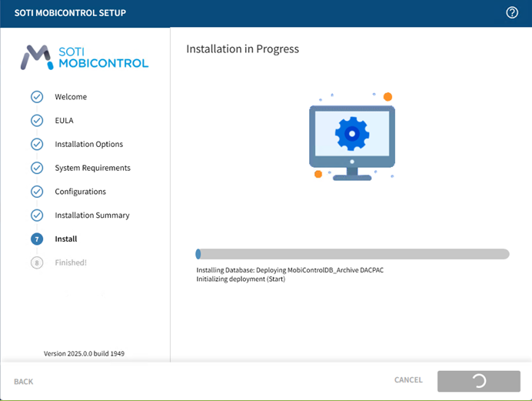
Task: Click the loading spinner button
Action: (478, 380)
